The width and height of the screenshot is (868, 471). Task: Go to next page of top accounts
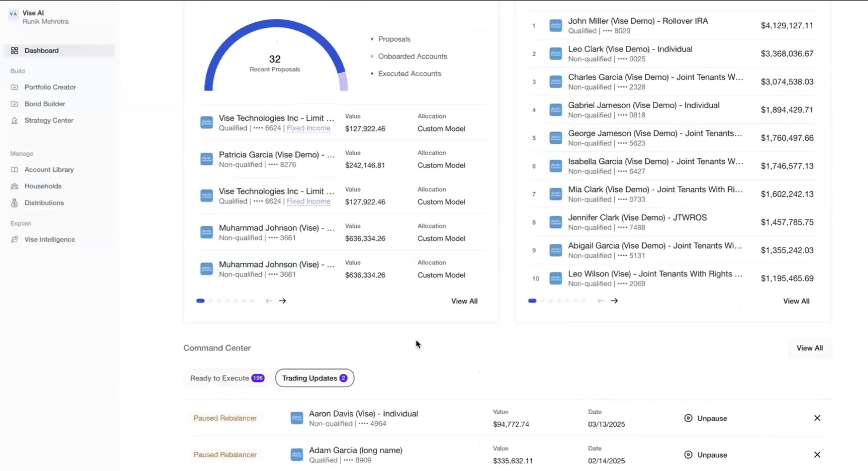(x=614, y=301)
